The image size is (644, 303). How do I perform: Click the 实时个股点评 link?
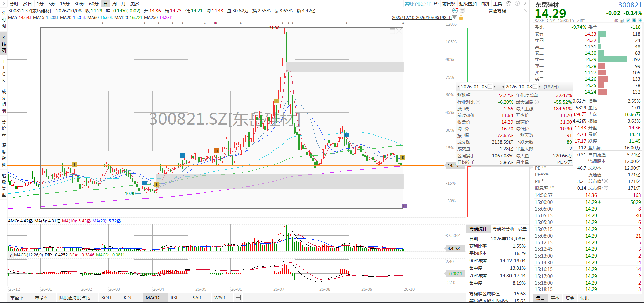(417, 4)
